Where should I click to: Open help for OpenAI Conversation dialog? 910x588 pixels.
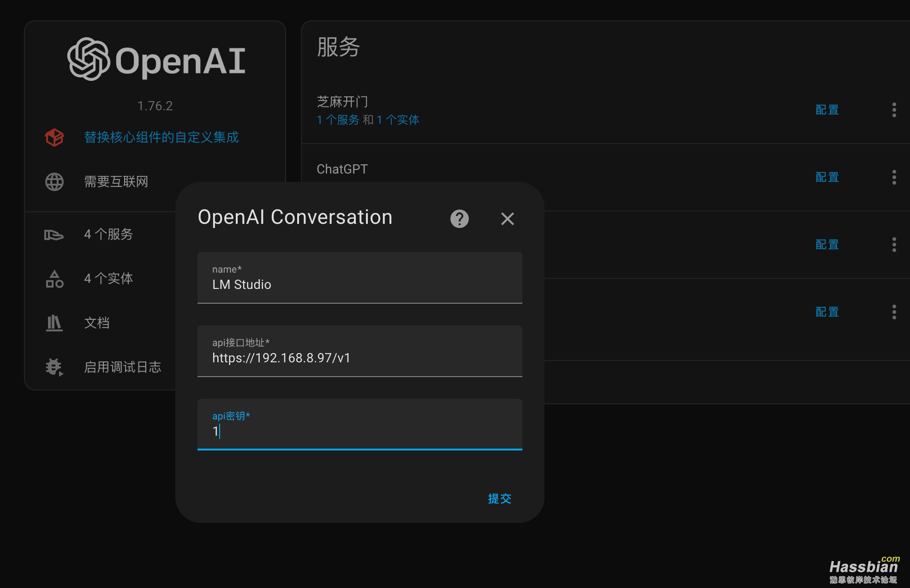point(459,219)
